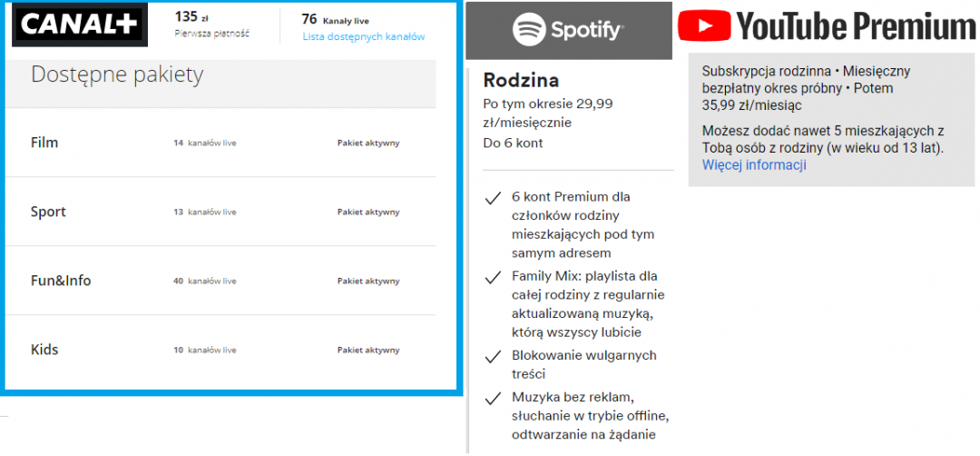Click Pakiet aktywny status for Sport
This screenshot has width=980, height=456.
pyautogui.click(x=367, y=212)
